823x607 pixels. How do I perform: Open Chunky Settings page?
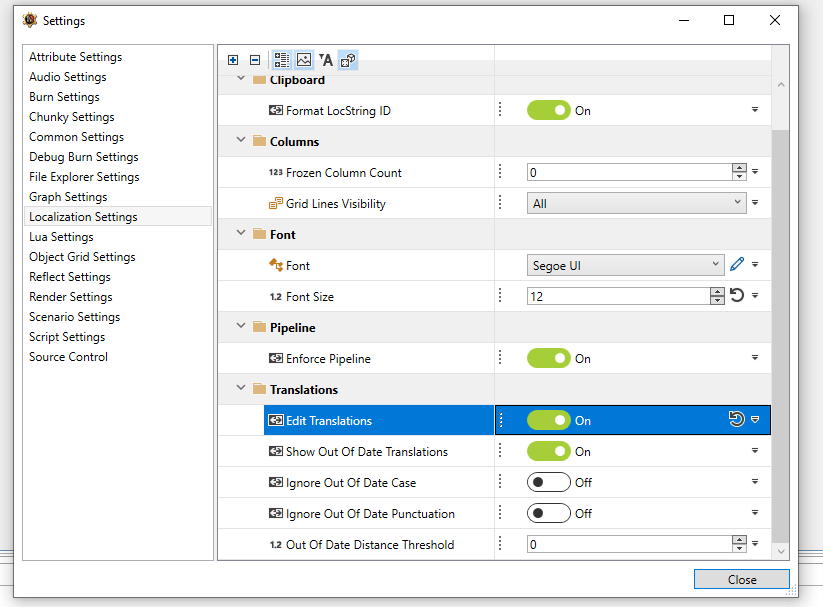pos(72,117)
